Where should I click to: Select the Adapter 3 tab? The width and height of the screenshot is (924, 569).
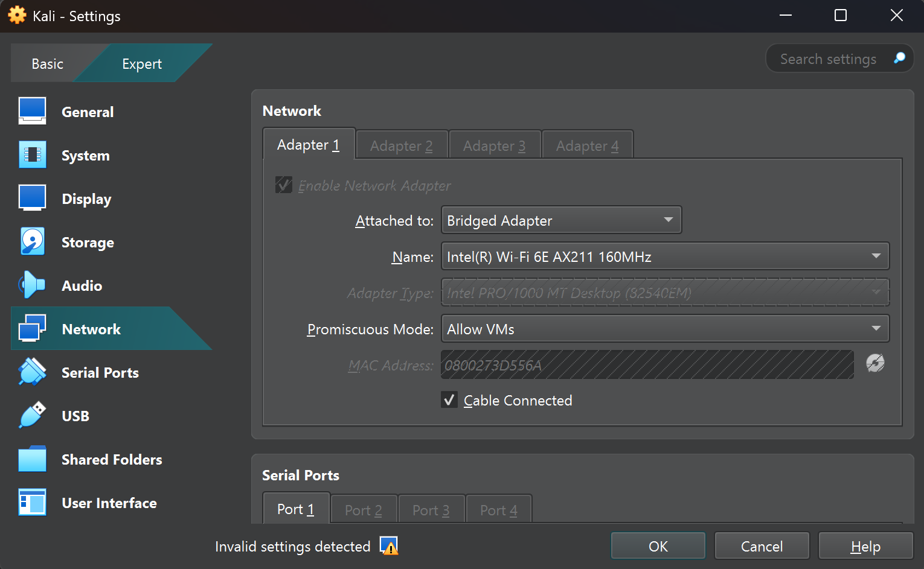[495, 146]
